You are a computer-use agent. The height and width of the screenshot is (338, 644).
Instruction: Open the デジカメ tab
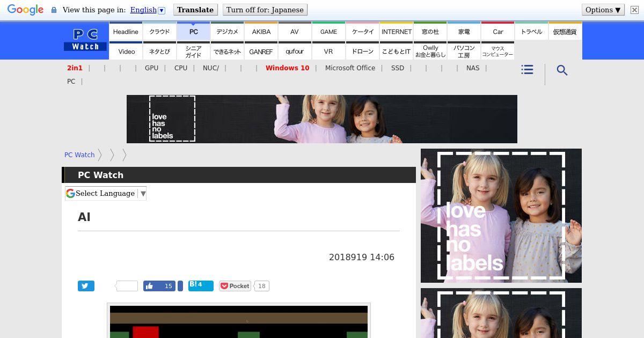[x=227, y=32]
